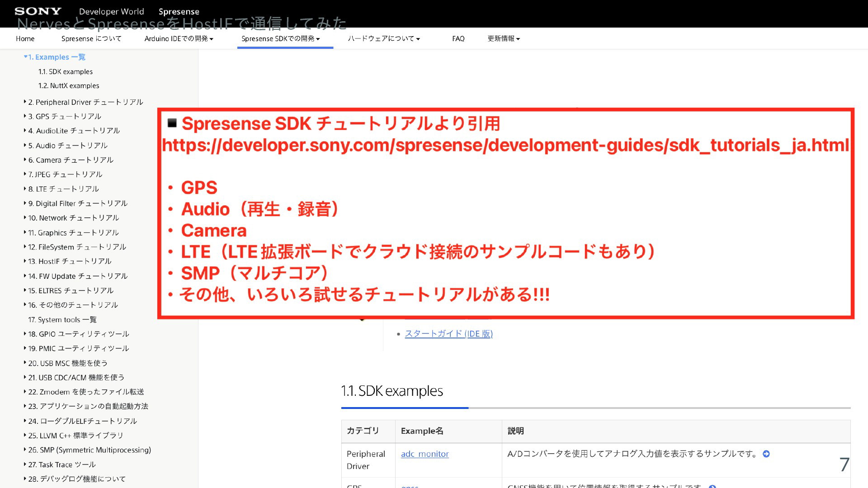Open the Arduino IDEでの開発 dropdown menu

tap(179, 38)
